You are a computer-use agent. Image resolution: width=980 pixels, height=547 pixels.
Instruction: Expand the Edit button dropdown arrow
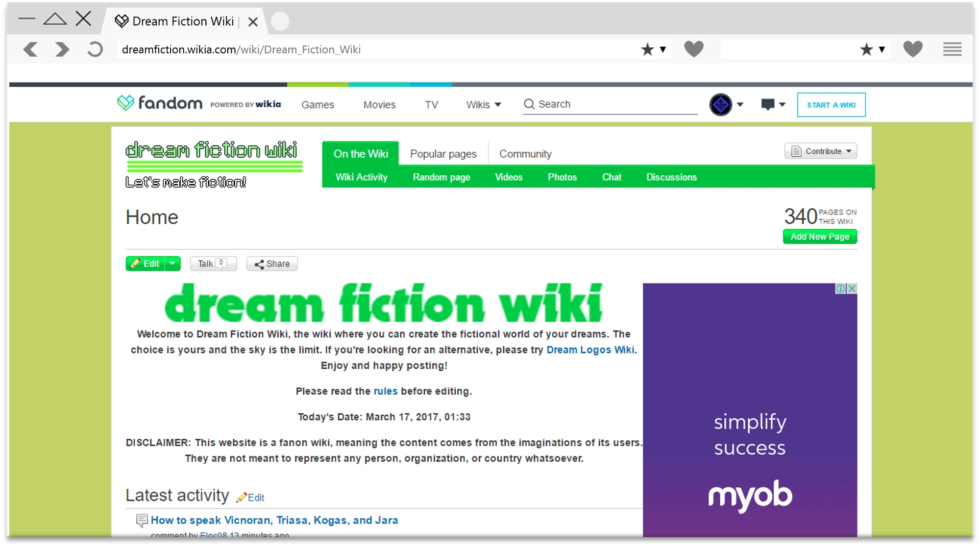click(172, 263)
